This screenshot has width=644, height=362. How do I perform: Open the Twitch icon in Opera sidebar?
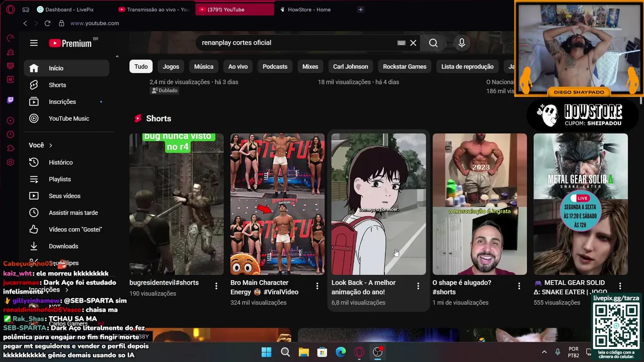(x=10, y=100)
